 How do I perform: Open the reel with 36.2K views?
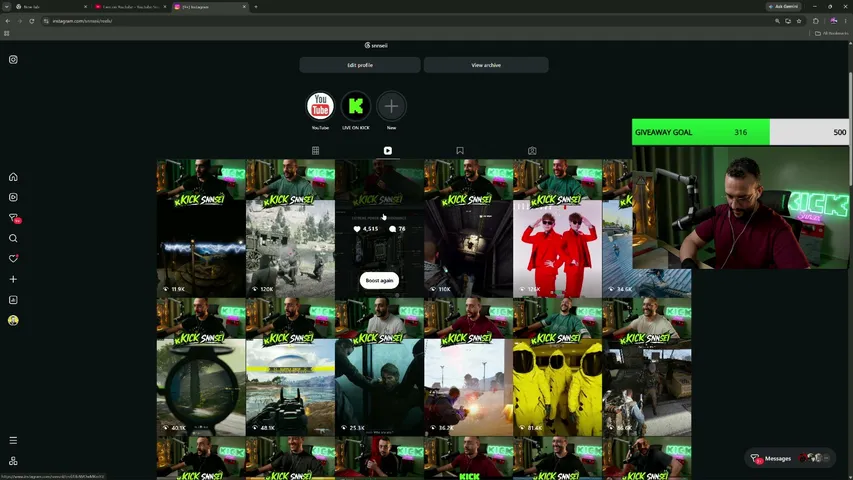468,367
